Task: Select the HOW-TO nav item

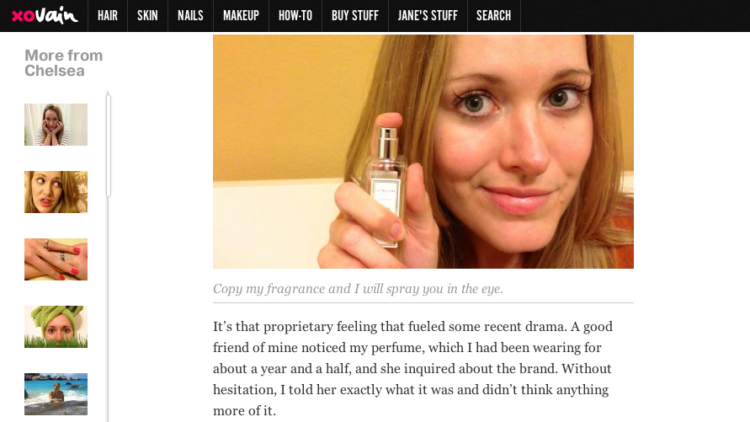Action: click(x=295, y=16)
